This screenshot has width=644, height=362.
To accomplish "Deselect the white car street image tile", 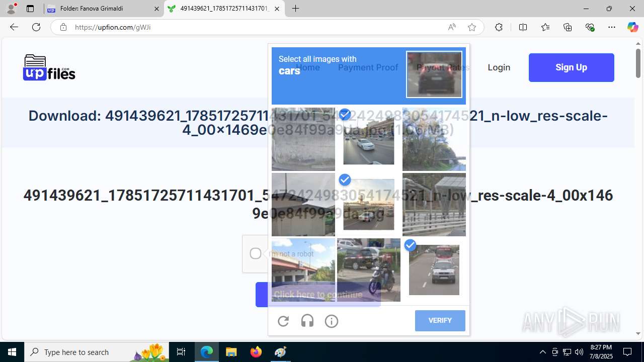I will (x=369, y=139).
